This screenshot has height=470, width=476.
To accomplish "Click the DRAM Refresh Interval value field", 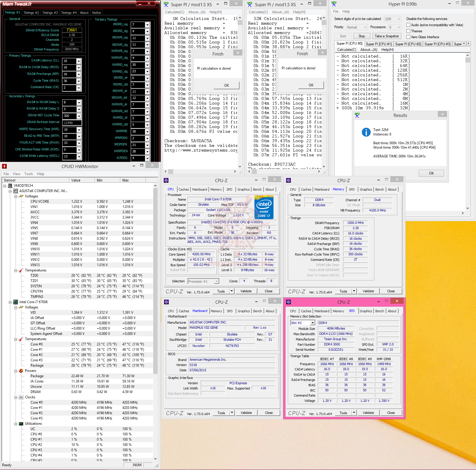I will 72,123.
